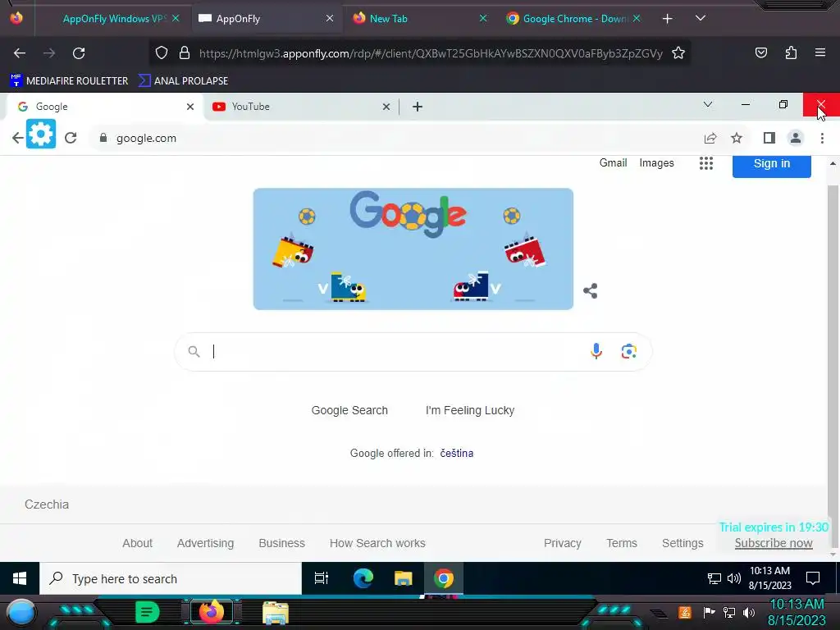Click the blue gear settings icon
Viewport: 840px width, 630px height.
[41, 134]
